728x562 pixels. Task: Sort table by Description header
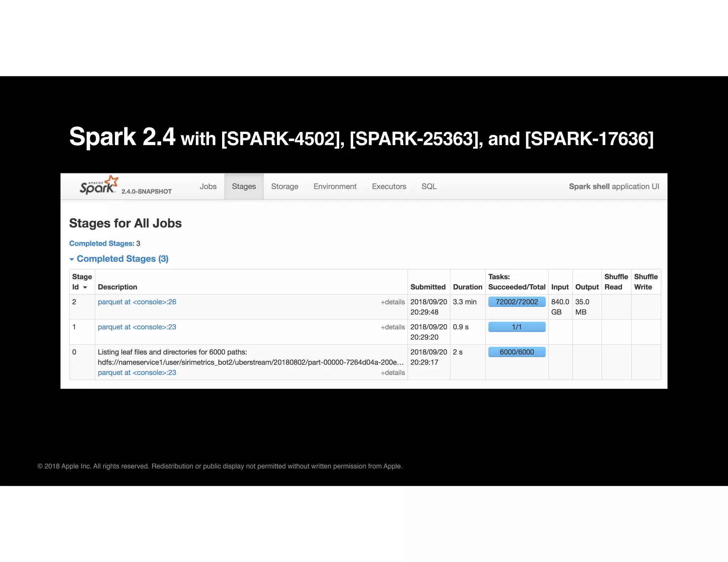(117, 287)
